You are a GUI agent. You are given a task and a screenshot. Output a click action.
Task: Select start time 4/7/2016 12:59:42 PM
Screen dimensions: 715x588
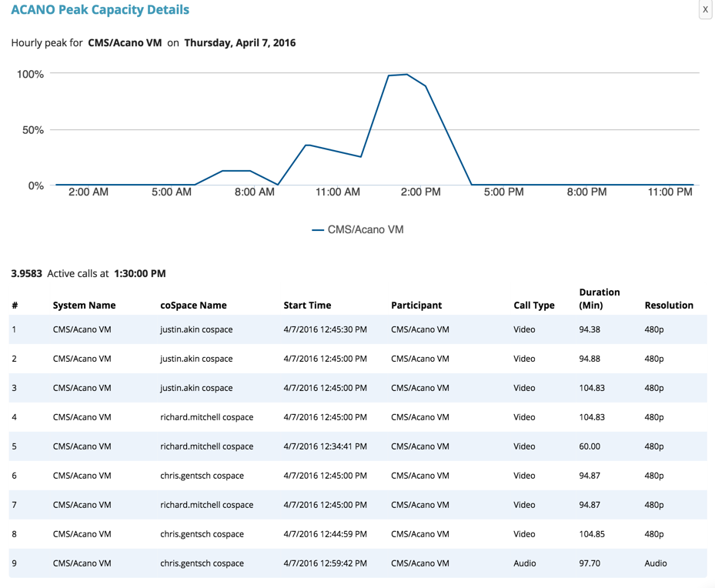pyautogui.click(x=325, y=563)
